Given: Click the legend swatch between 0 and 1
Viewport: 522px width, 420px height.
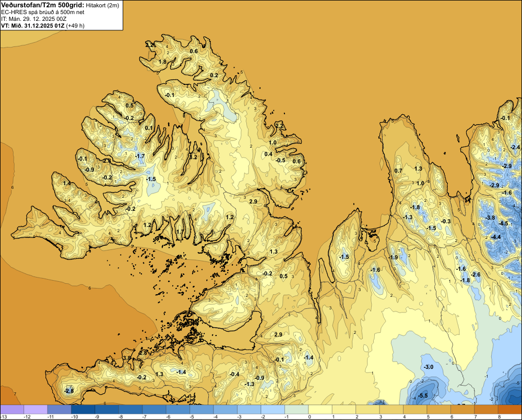Looking at the screenshot, I should (x=320, y=409).
